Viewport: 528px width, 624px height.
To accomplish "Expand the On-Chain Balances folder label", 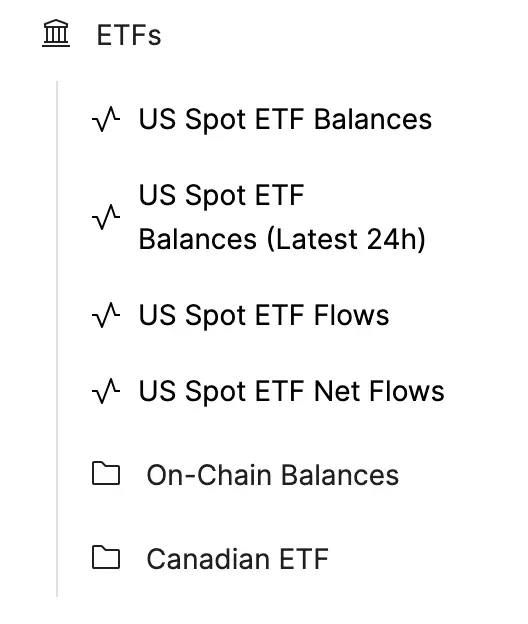I will (x=273, y=475).
